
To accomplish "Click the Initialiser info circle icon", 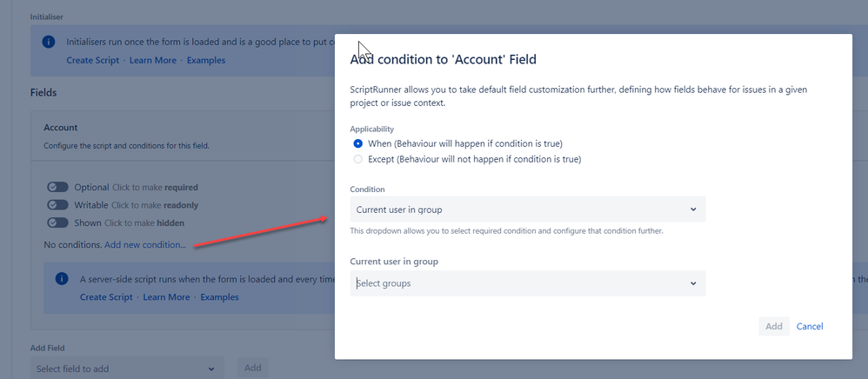I will [49, 42].
